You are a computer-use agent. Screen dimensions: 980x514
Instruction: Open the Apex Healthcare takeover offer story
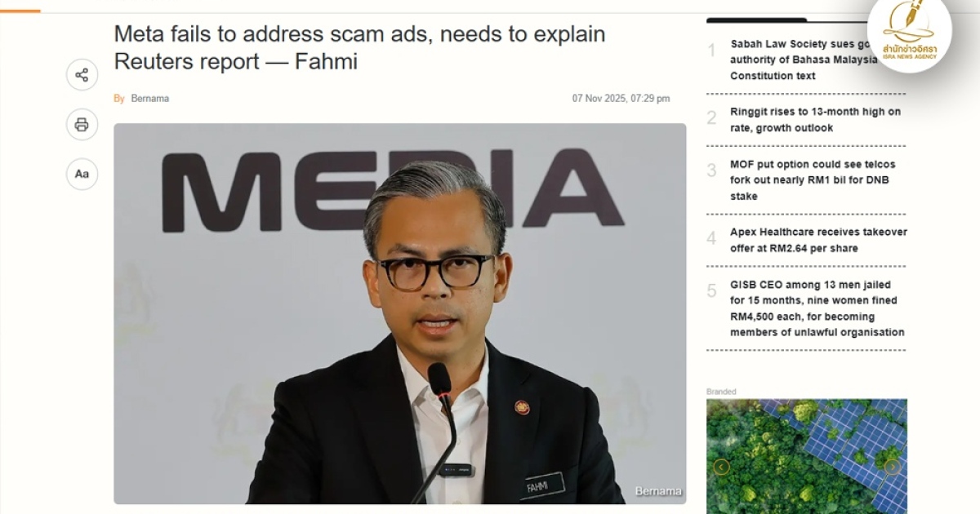pos(818,240)
